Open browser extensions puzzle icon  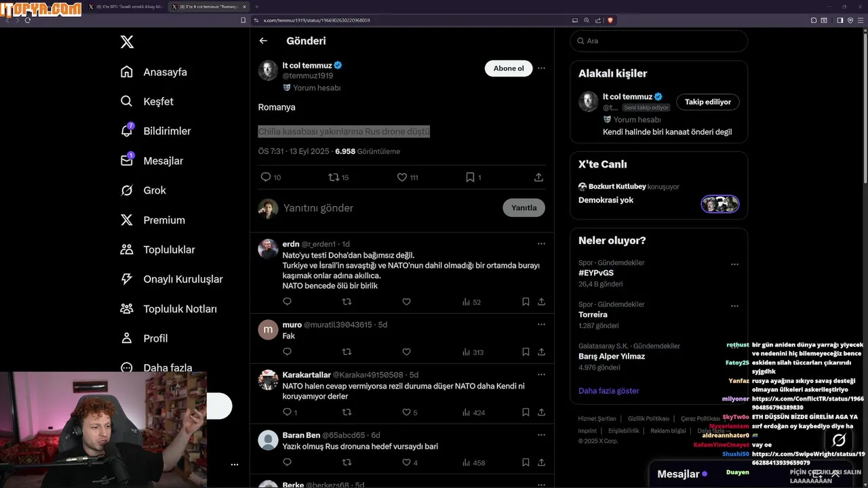(x=814, y=20)
